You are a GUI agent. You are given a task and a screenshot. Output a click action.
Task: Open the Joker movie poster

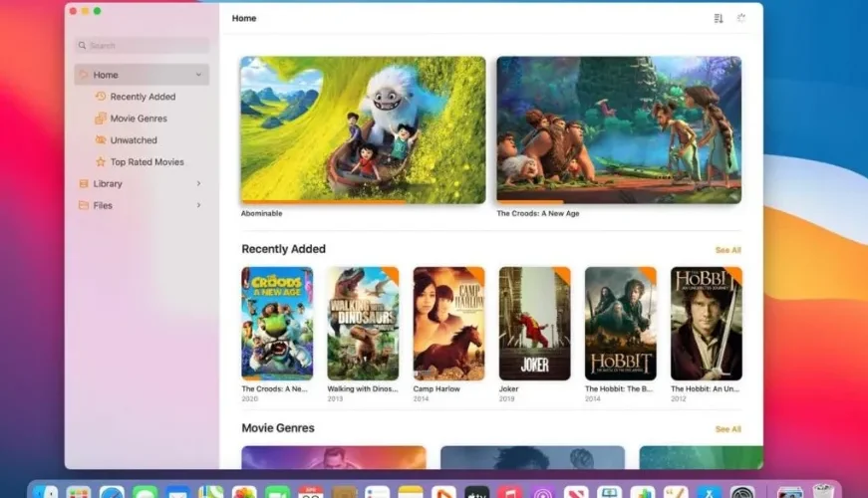tap(535, 324)
